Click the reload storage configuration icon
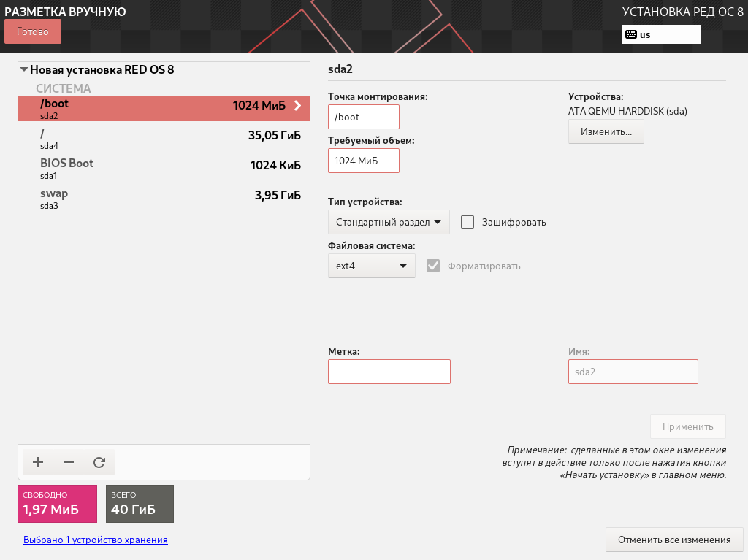Viewport: 748px width, 560px height. pyautogui.click(x=99, y=462)
